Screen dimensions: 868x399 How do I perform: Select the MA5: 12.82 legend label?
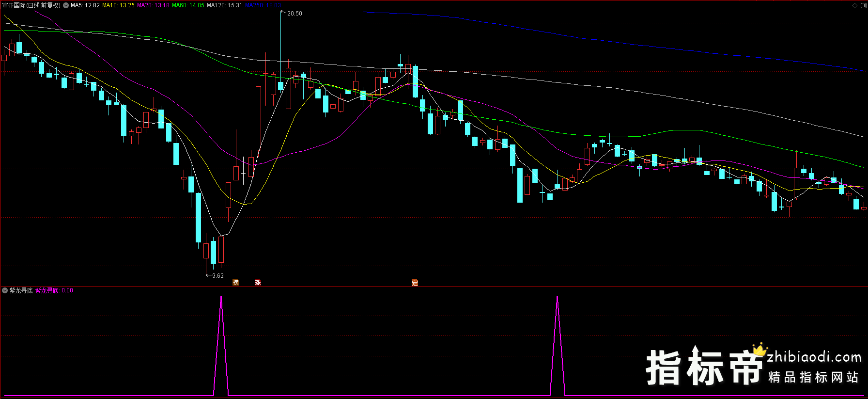[85, 5]
